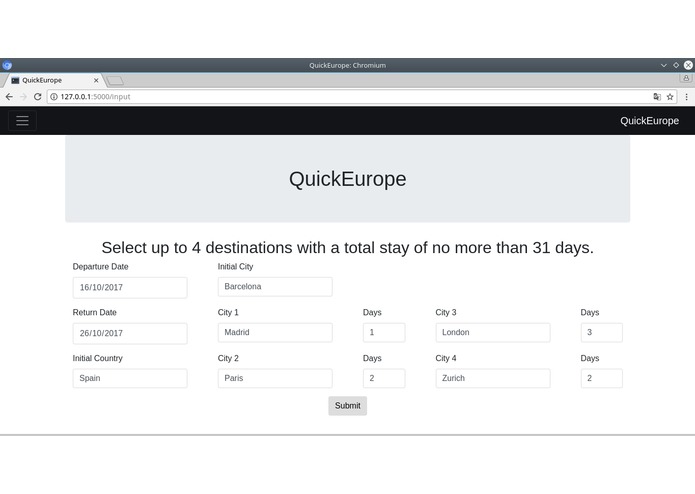Click the Initial Country field showing Spain
This screenshot has height=494, width=695.
click(x=130, y=378)
